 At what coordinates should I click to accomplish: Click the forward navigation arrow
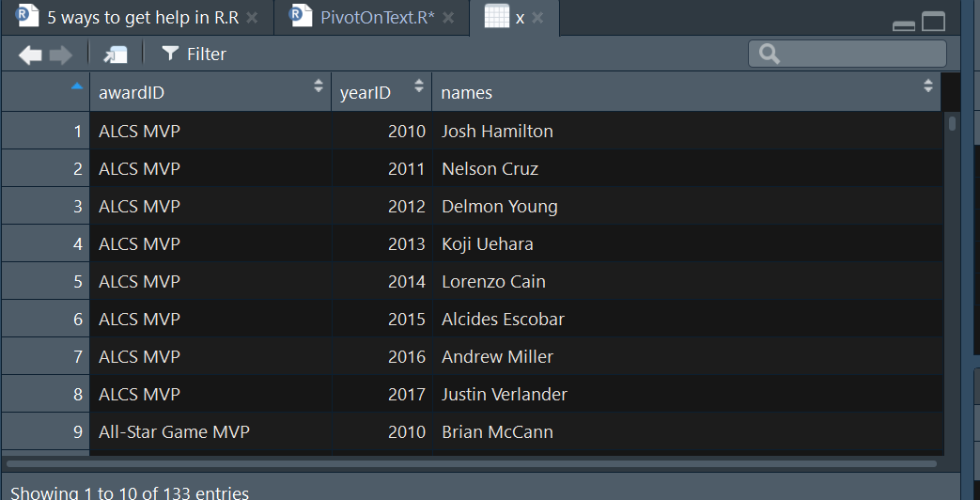pos(61,55)
